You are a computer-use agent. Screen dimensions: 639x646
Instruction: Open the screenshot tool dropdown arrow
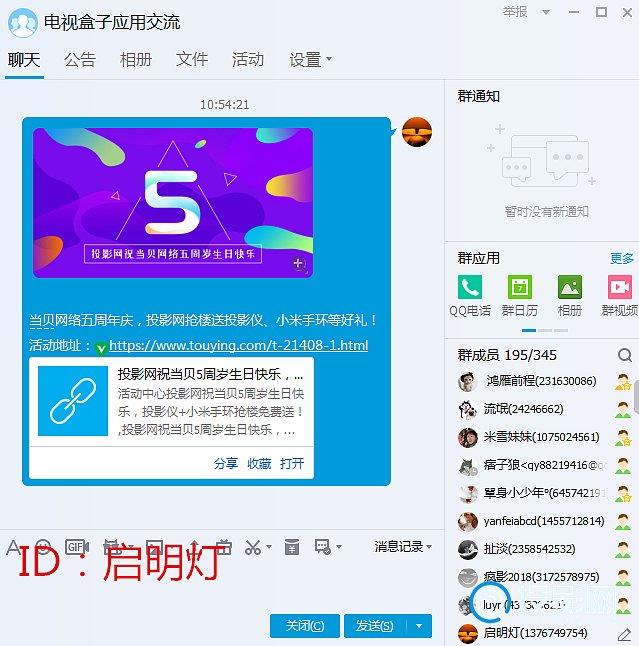click(x=269, y=547)
